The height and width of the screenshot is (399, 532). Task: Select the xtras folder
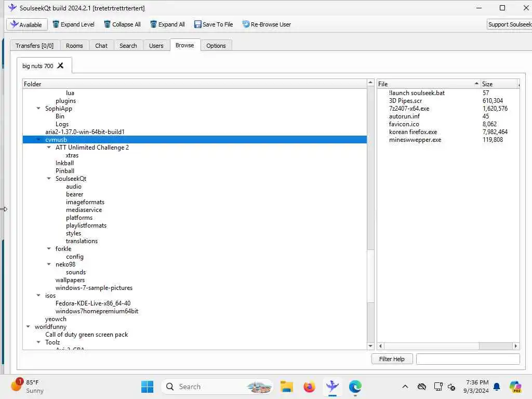(72, 155)
